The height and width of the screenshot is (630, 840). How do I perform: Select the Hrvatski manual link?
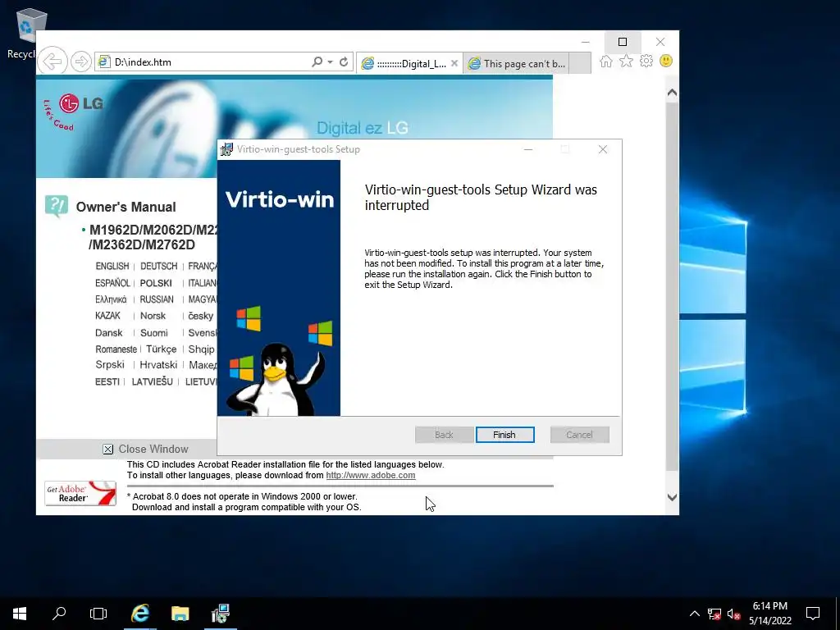point(158,365)
